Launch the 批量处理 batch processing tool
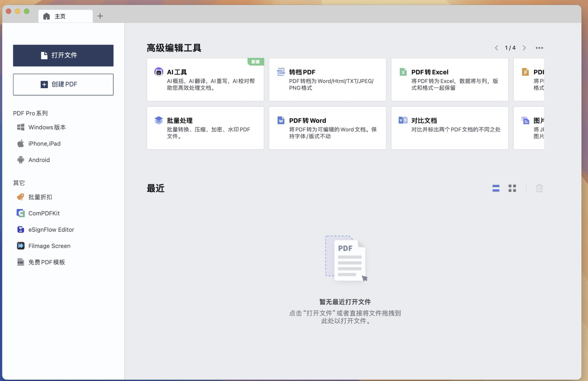This screenshot has height=381, width=588. tap(205, 128)
